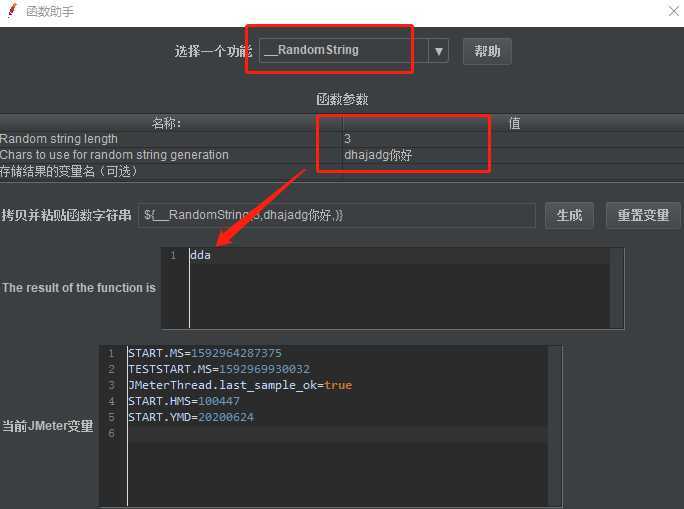This screenshot has width=684, height=509.
Task: Click 'Chars to use for random string generation' label
Action: (114, 155)
